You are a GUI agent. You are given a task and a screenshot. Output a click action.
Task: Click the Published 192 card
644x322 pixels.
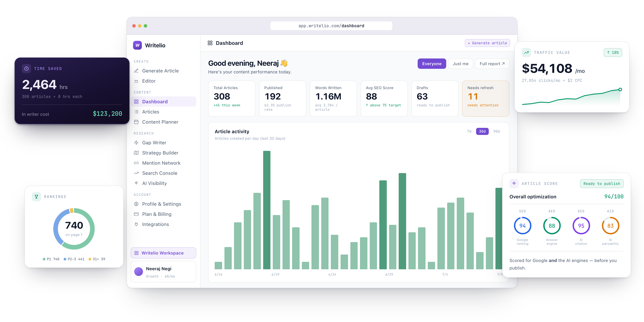[x=283, y=99]
